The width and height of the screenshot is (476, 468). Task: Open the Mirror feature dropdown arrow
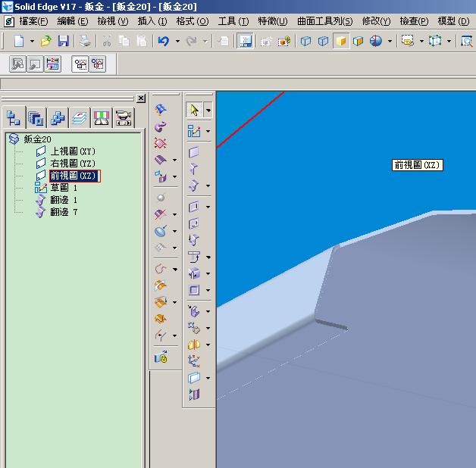(208, 345)
